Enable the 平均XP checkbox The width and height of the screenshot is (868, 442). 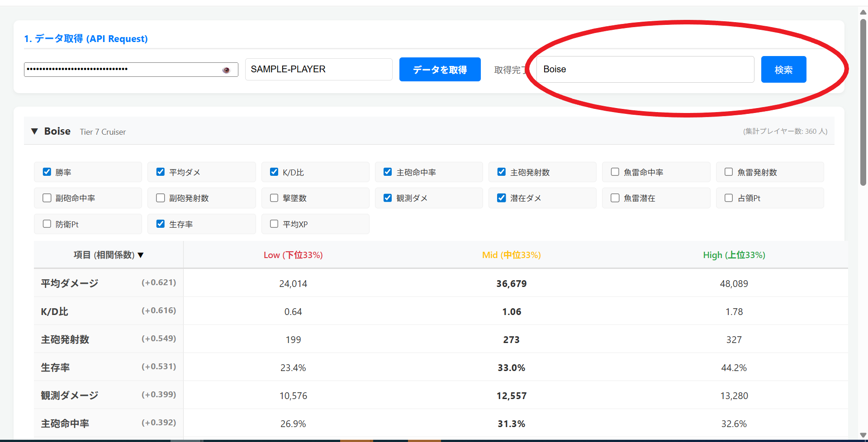[x=274, y=224]
